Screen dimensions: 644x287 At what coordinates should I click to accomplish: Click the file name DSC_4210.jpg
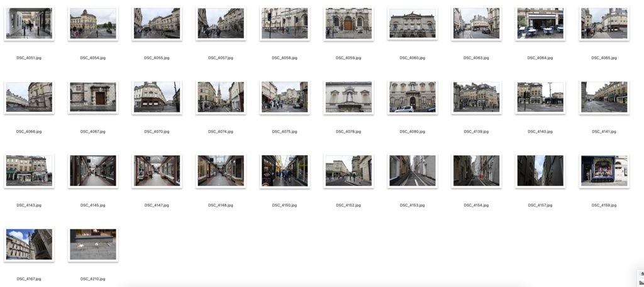click(x=93, y=279)
